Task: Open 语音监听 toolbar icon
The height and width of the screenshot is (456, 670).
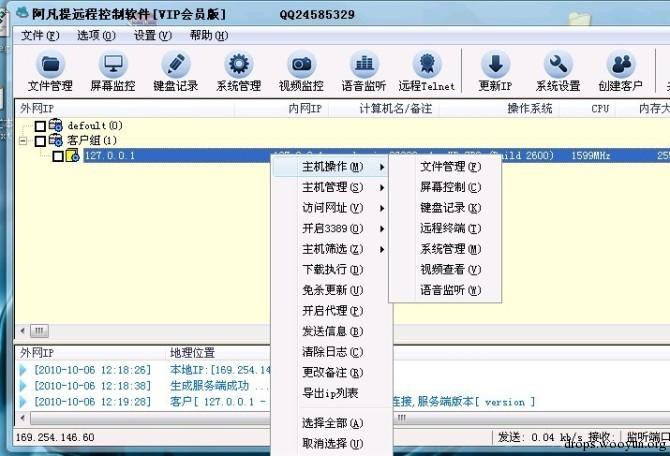Action: (363, 72)
